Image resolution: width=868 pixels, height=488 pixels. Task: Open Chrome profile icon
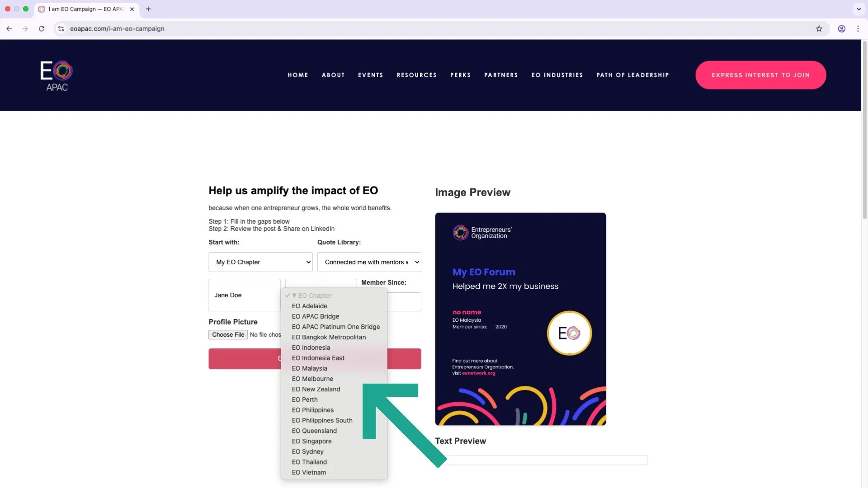pyautogui.click(x=841, y=28)
